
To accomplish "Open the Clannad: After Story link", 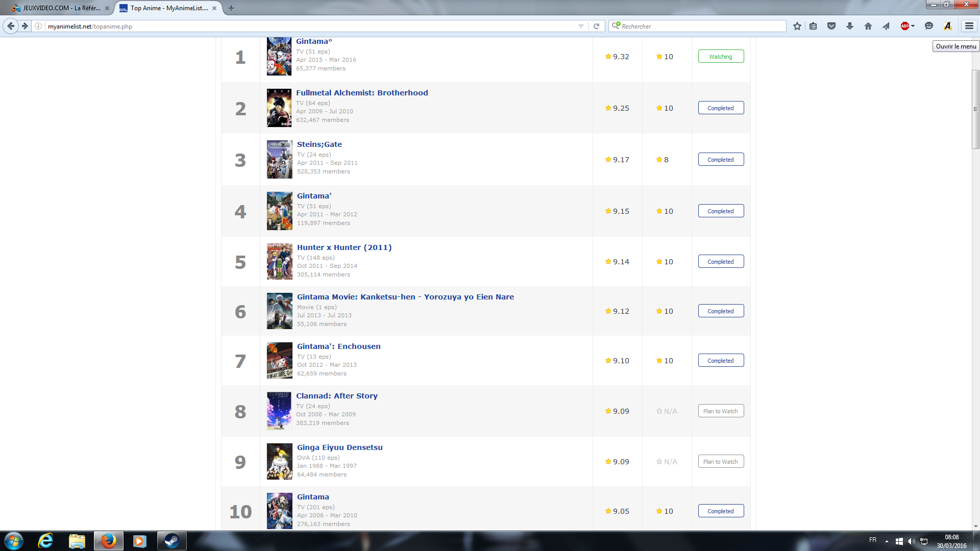I will pos(337,396).
